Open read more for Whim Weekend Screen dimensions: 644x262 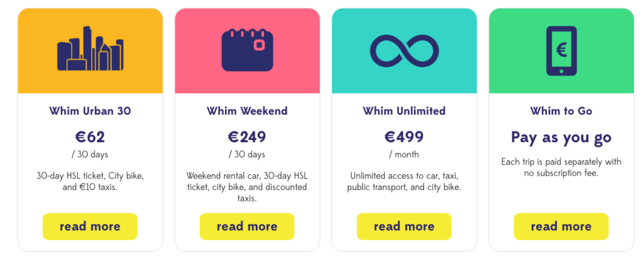click(247, 227)
